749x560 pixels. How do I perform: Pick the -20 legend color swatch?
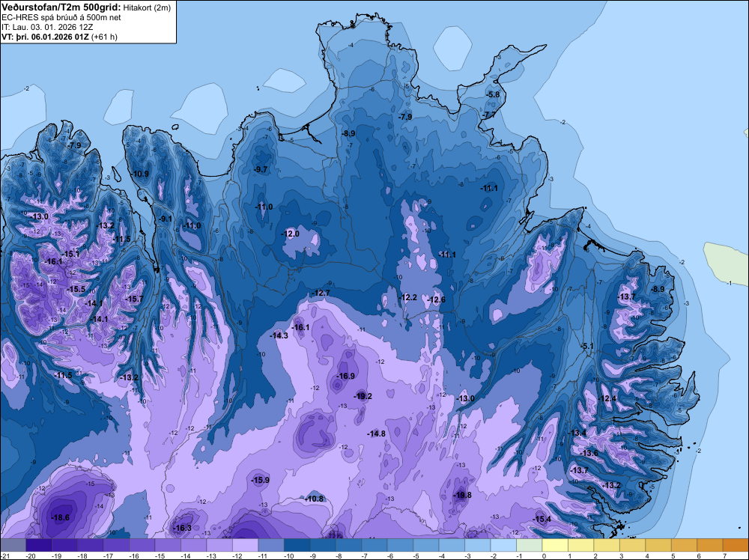click(39, 545)
